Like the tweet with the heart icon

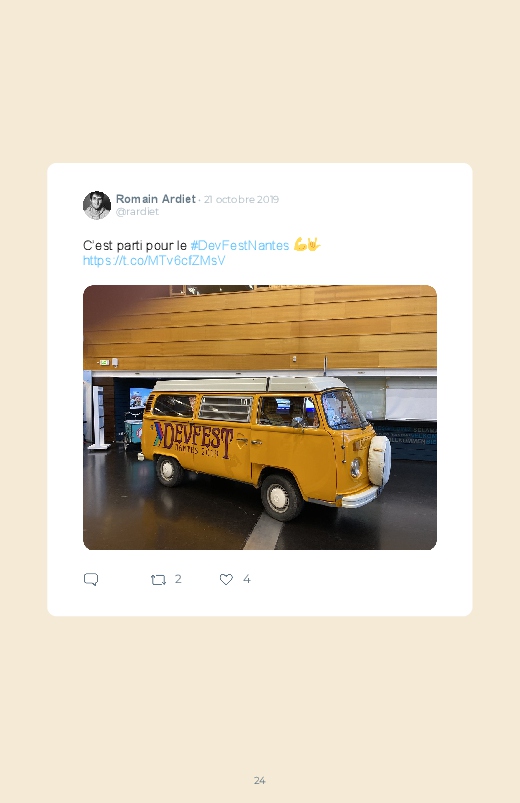point(226,579)
